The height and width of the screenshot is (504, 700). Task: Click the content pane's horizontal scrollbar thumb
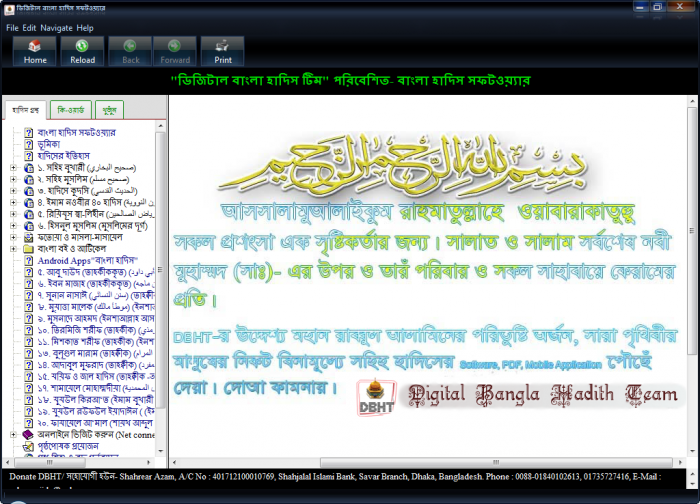tap(496, 462)
